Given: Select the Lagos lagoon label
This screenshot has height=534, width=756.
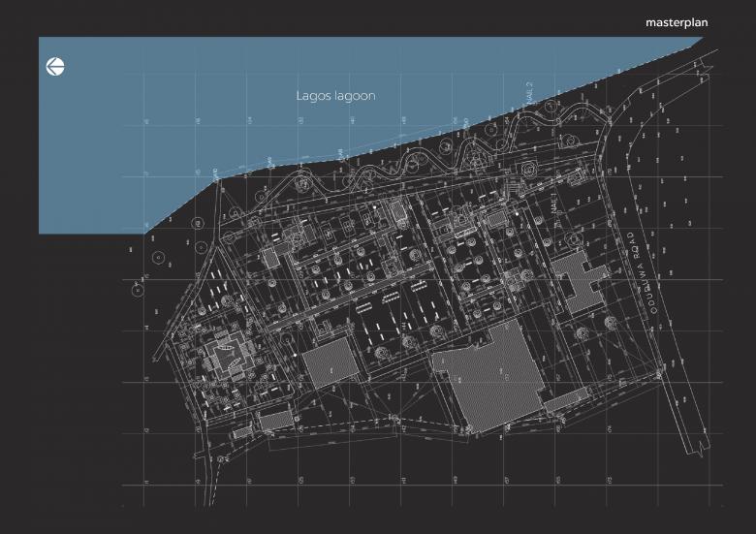Looking at the screenshot, I should (335, 96).
